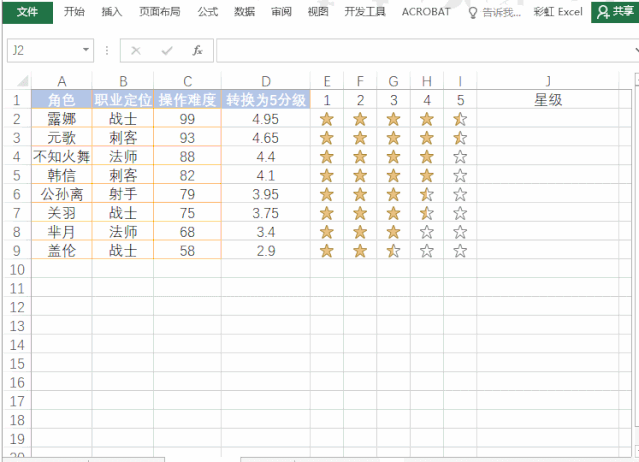Open the 开发工具 tab
Viewport: 639px width, 462px height.
(x=365, y=12)
